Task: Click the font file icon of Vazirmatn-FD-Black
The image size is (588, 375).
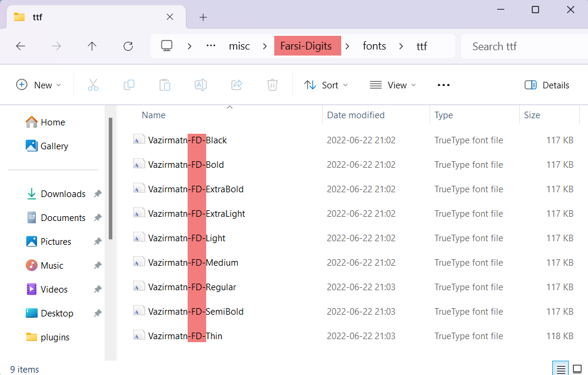Action: pos(139,139)
